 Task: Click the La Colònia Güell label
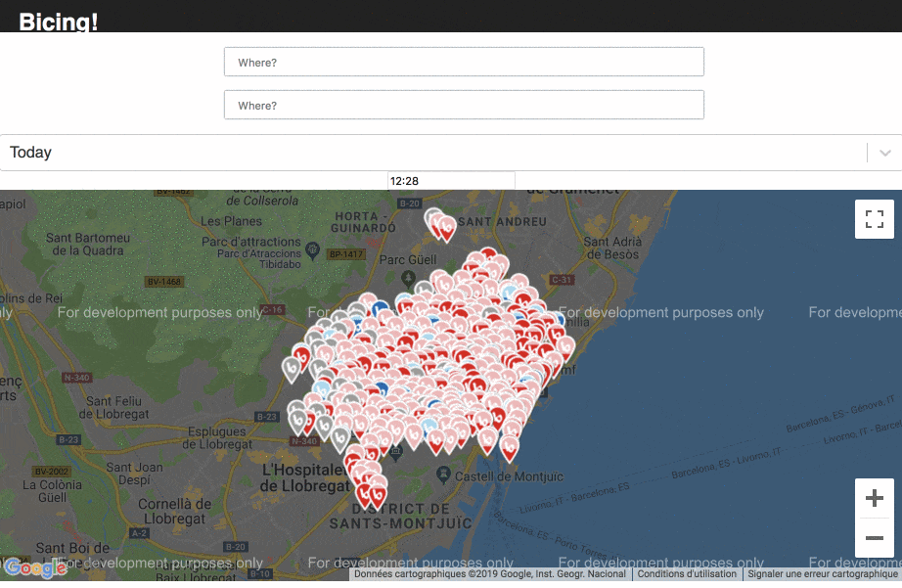tap(52, 491)
